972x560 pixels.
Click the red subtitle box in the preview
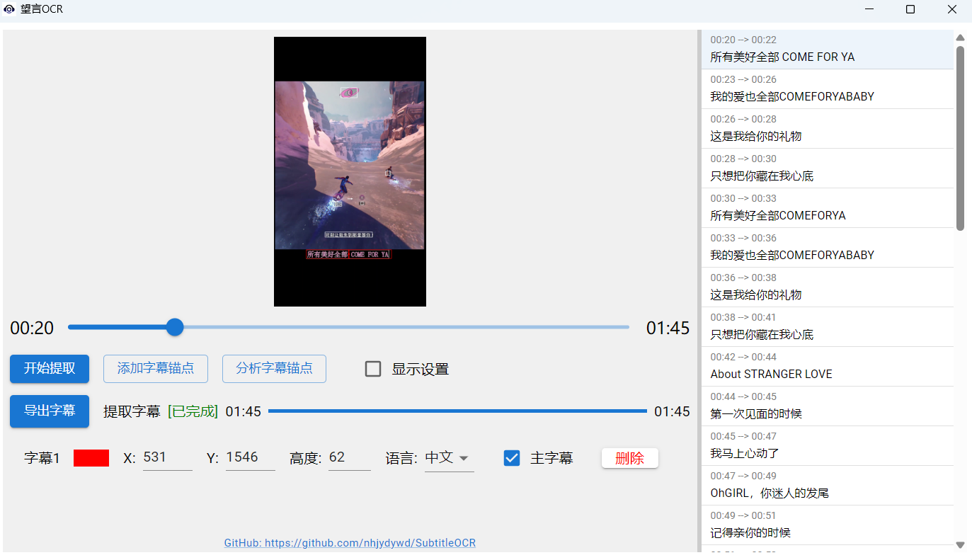click(x=348, y=254)
